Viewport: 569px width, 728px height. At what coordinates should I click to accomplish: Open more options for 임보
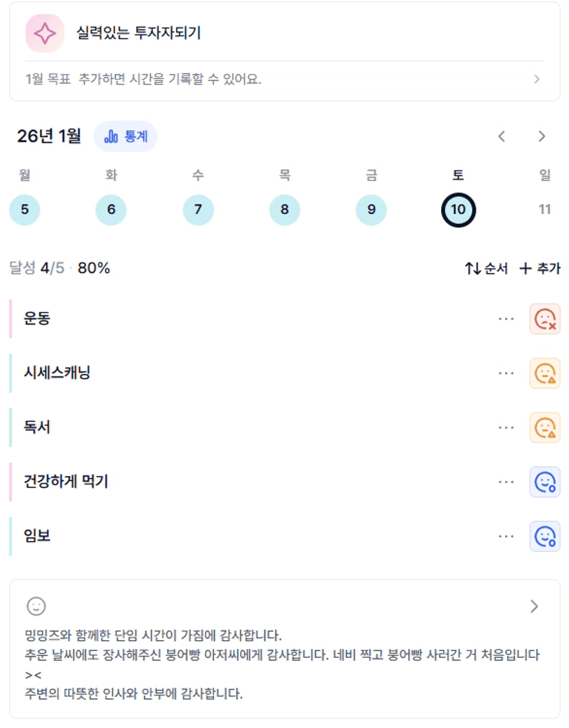point(506,536)
